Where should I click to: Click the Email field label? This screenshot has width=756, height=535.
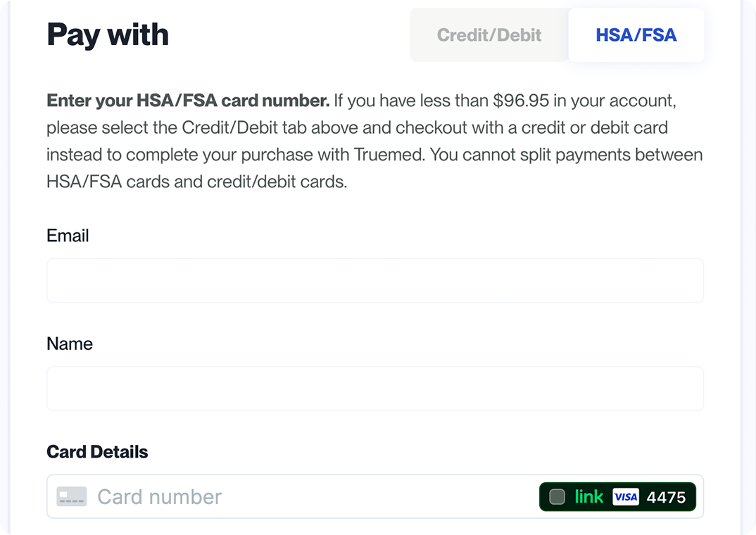[x=68, y=236]
